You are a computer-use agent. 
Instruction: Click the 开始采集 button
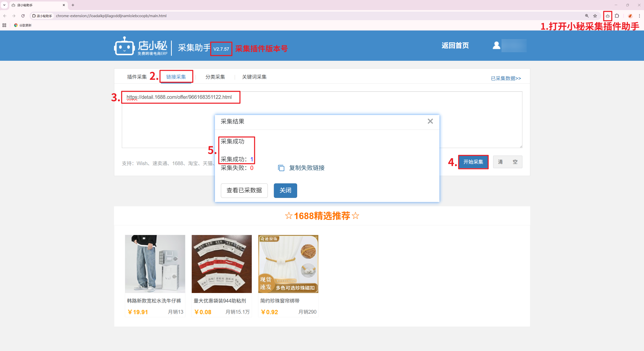click(x=473, y=162)
